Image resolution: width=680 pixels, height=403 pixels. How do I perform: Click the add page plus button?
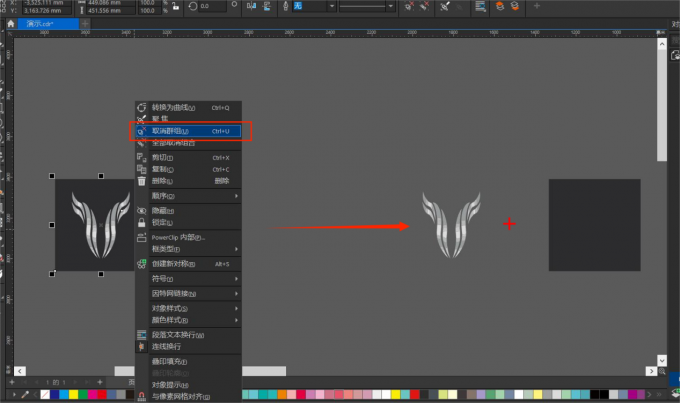(11, 382)
